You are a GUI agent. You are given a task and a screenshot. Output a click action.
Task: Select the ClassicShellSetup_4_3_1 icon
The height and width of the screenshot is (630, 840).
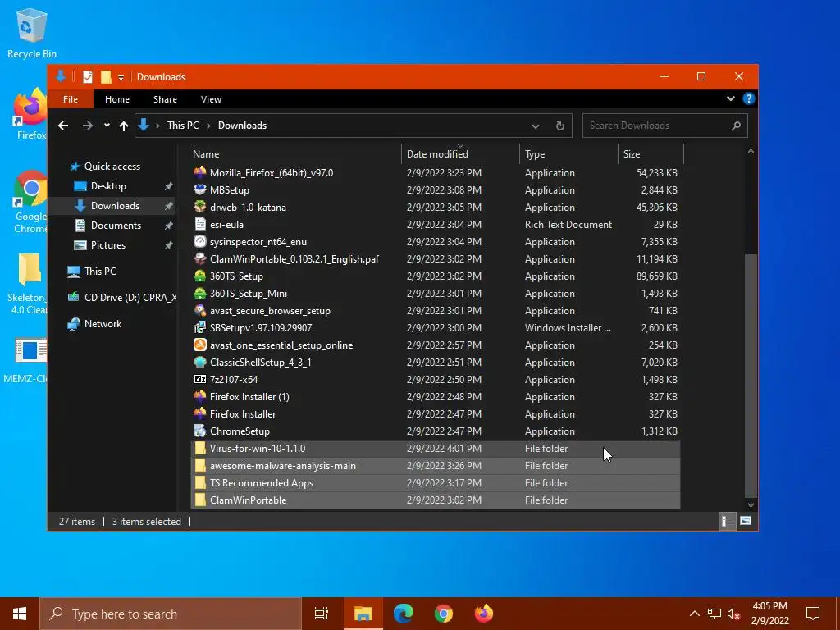tap(200, 362)
